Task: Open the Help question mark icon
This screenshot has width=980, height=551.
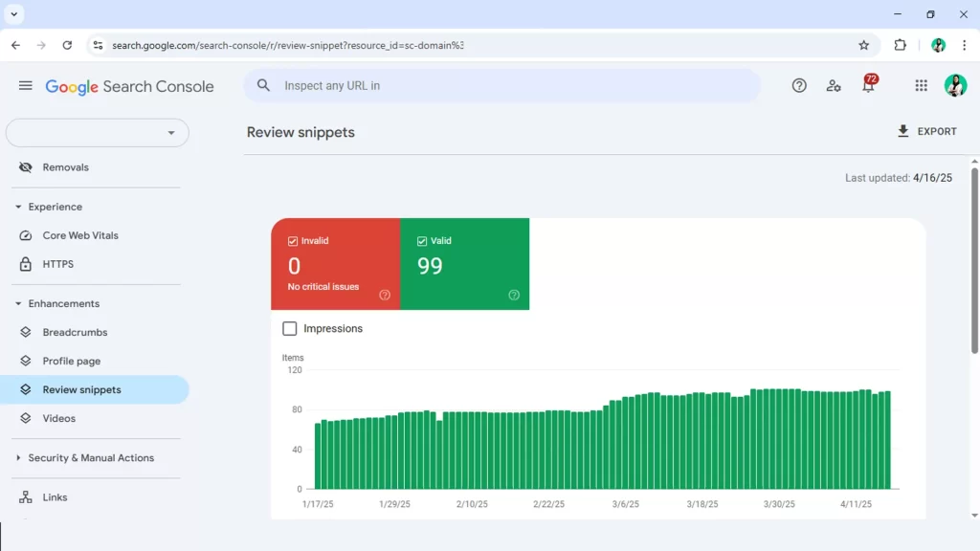Action: pos(799,85)
